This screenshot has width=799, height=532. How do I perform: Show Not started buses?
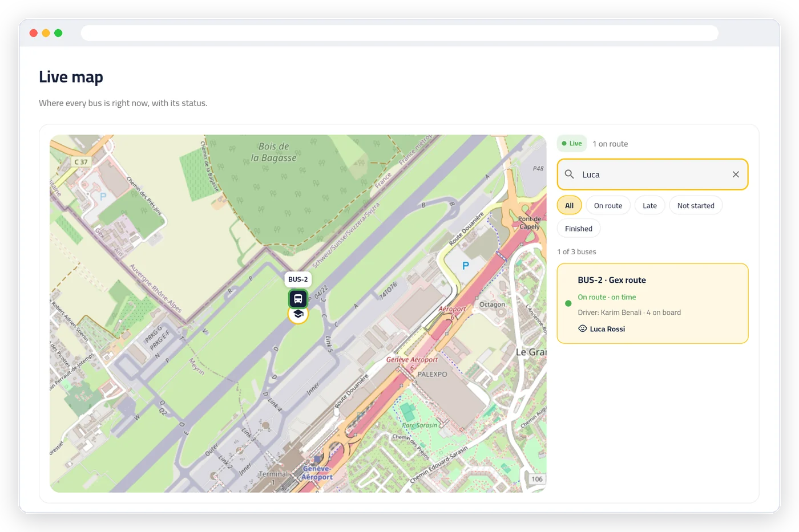pyautogui.click(x=696, y=205)
